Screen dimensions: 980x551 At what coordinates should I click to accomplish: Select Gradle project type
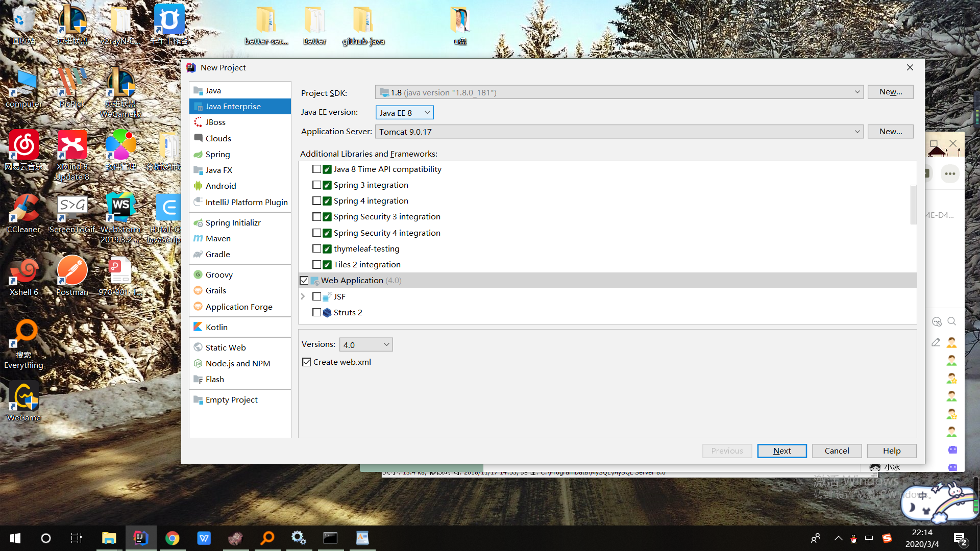click(240, 254)
